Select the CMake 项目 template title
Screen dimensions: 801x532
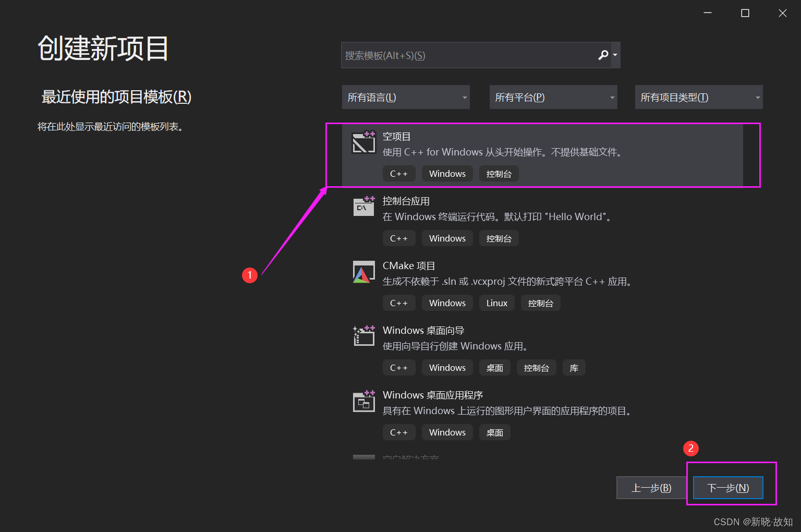(409, 266)
